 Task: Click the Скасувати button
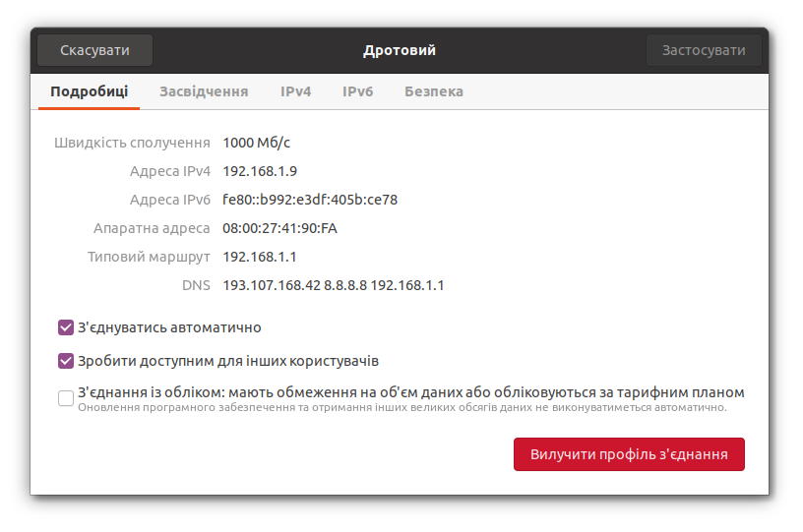94,50
